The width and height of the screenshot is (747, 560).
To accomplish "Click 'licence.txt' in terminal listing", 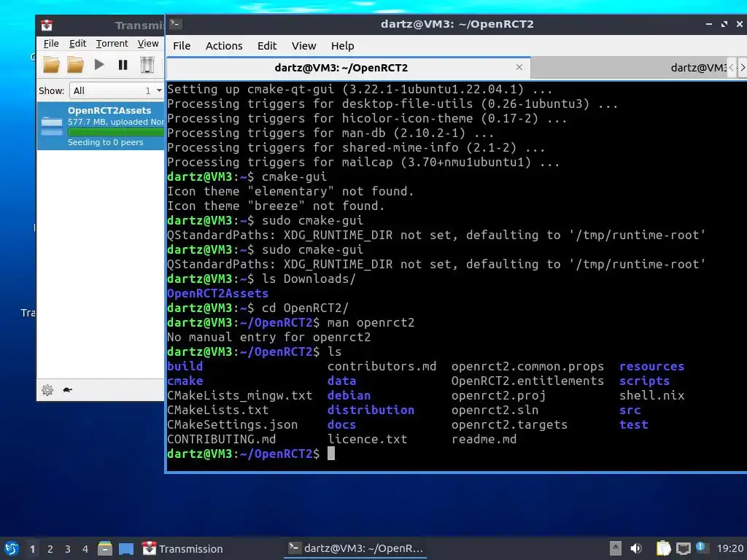I will (x=368, y=439).
